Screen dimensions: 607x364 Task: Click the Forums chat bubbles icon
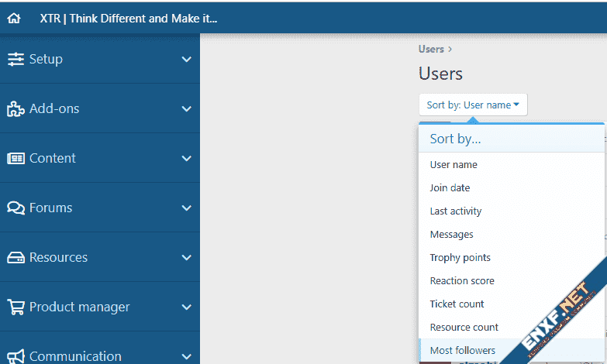(x=16, y=208)
